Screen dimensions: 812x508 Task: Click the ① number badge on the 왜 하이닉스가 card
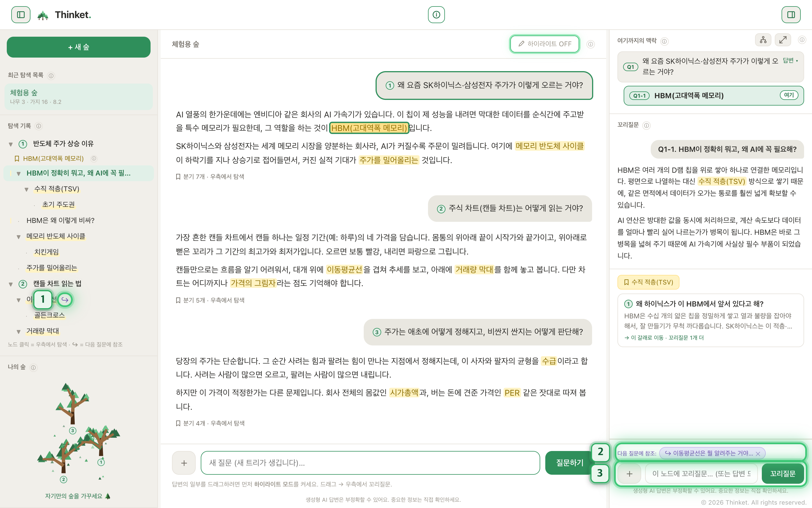[x=628, y=304]
